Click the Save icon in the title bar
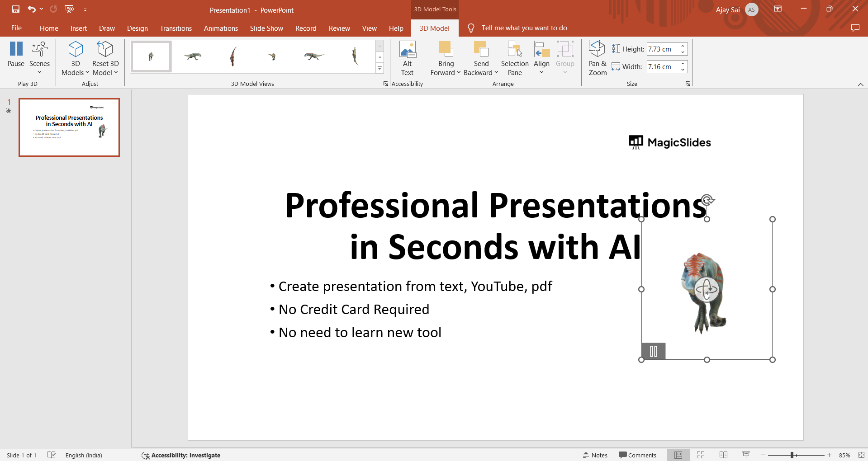 pos(16,9)
